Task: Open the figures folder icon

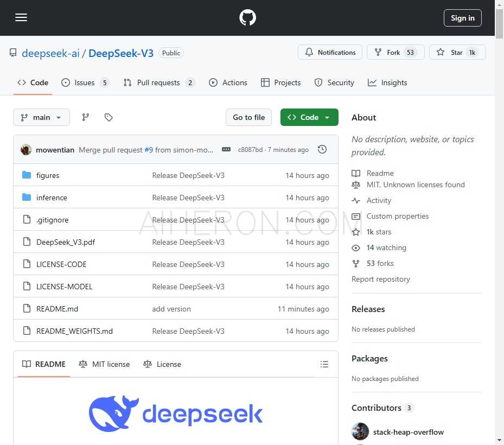Action: click(x=27, y=175)
